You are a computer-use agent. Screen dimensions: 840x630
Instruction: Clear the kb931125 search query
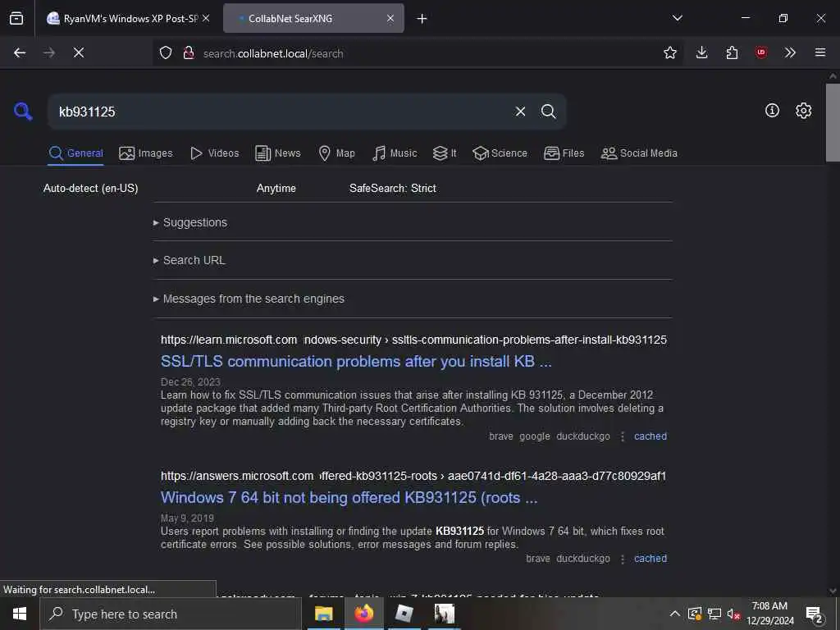(x=520, y=112)
